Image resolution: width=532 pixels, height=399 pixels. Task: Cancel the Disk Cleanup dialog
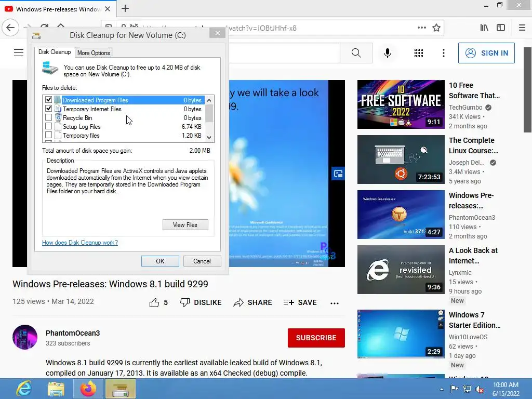[202, 261]
